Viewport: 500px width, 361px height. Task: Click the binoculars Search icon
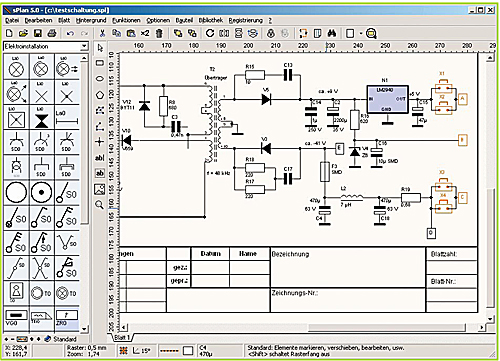tap(332, 33)
